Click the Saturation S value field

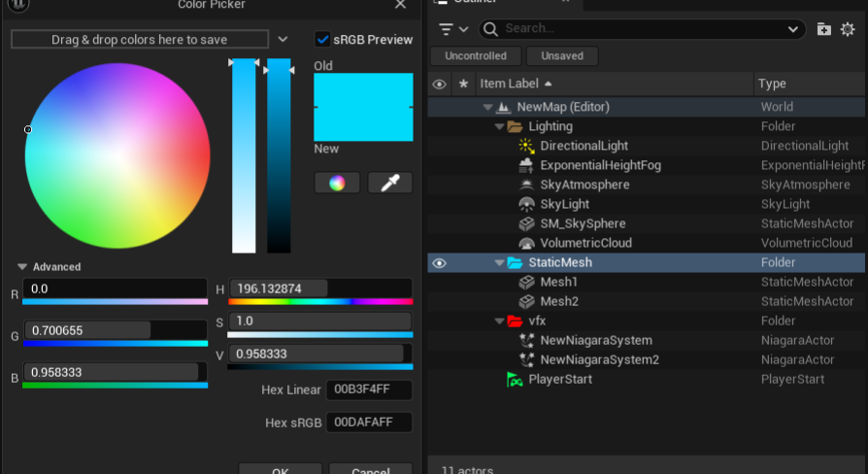(320, 322)
